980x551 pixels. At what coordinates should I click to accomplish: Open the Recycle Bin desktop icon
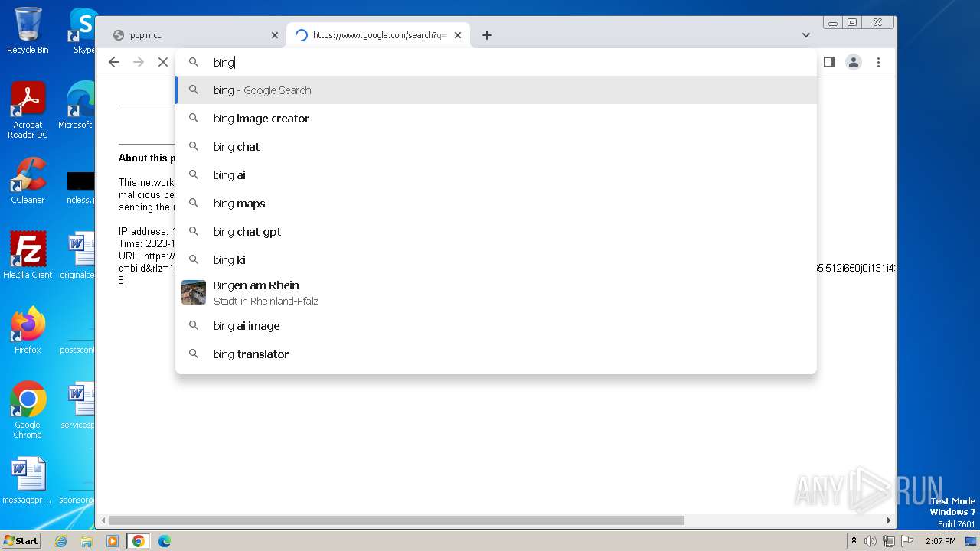28,31
